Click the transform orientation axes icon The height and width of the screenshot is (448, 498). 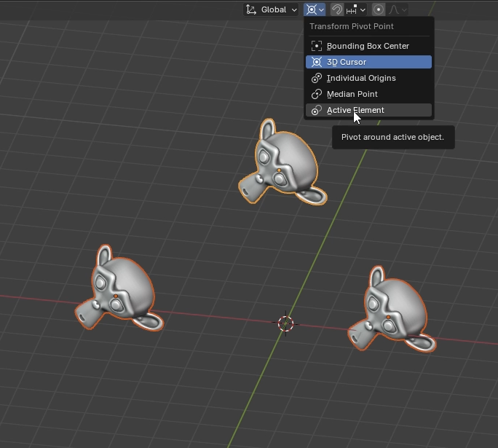(x=251, y=9)
